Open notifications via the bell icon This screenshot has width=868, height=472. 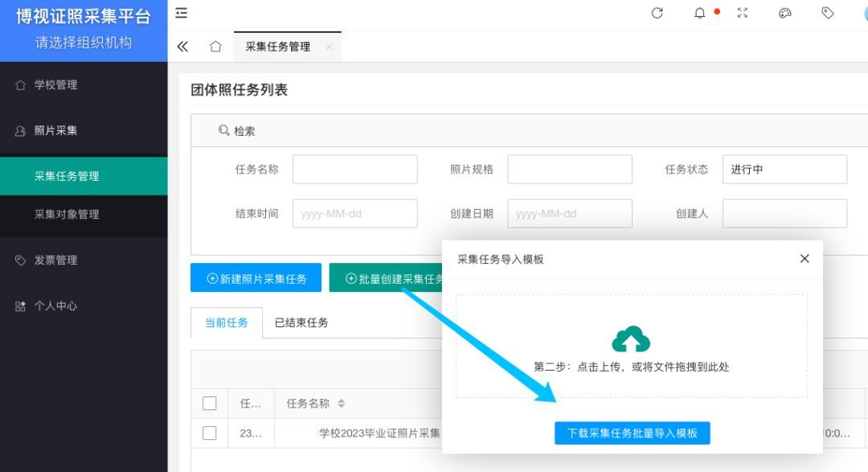pos(698,13)
